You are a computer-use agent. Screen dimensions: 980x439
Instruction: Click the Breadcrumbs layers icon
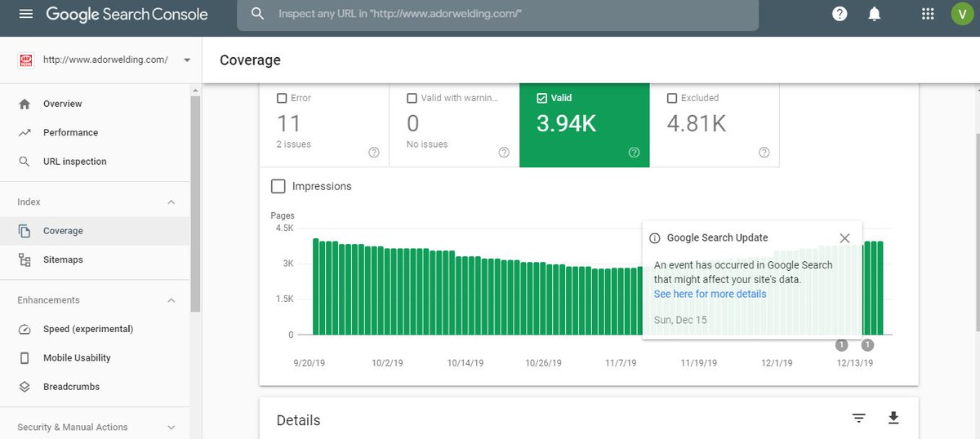click(x=24, y=387)
